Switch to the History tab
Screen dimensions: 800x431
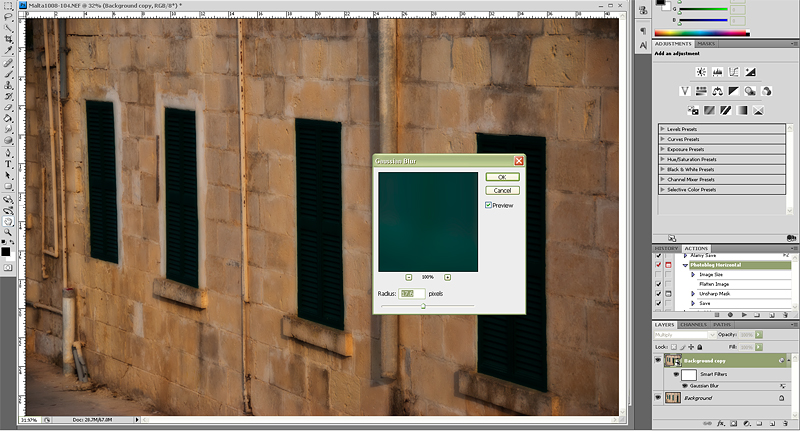tap(666, 248)
